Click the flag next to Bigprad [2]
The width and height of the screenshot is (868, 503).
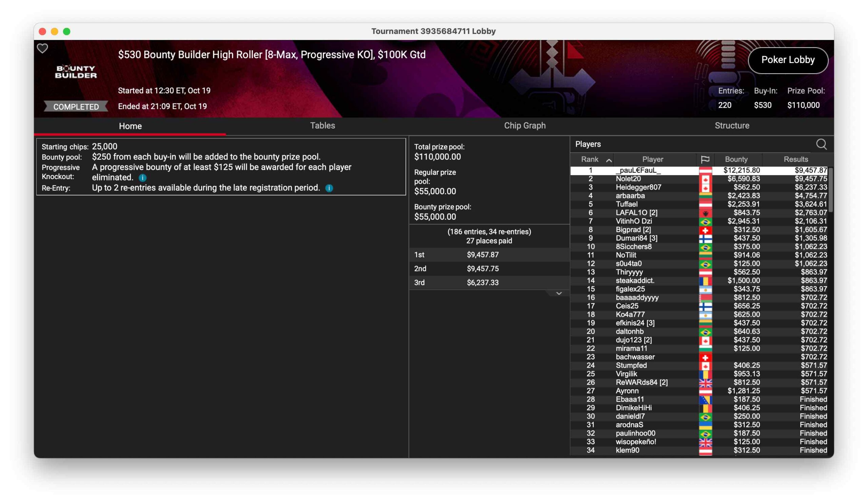coord(705,230)
